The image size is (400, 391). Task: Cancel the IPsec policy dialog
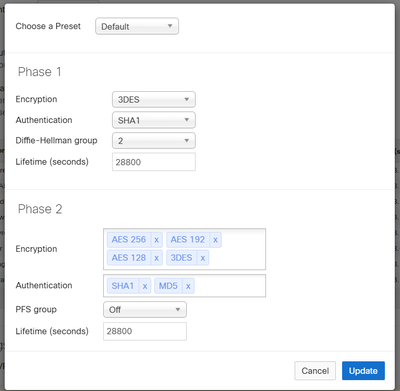click(315, 371)
